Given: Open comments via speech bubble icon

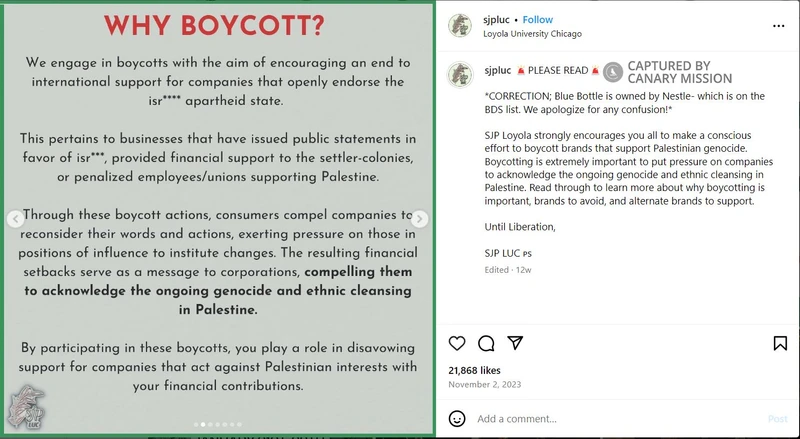Looking at the screenshot, I should pyautogui.click(x=486, y=343).
